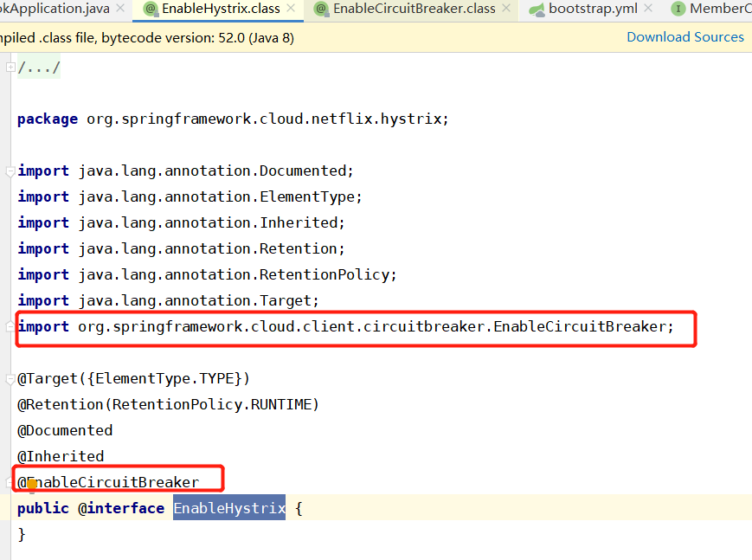Click the @Retention(RetentionPolicy.RUNTIME) annotation
This screenshot has width=752, height=560.
[x=169, y=404]
